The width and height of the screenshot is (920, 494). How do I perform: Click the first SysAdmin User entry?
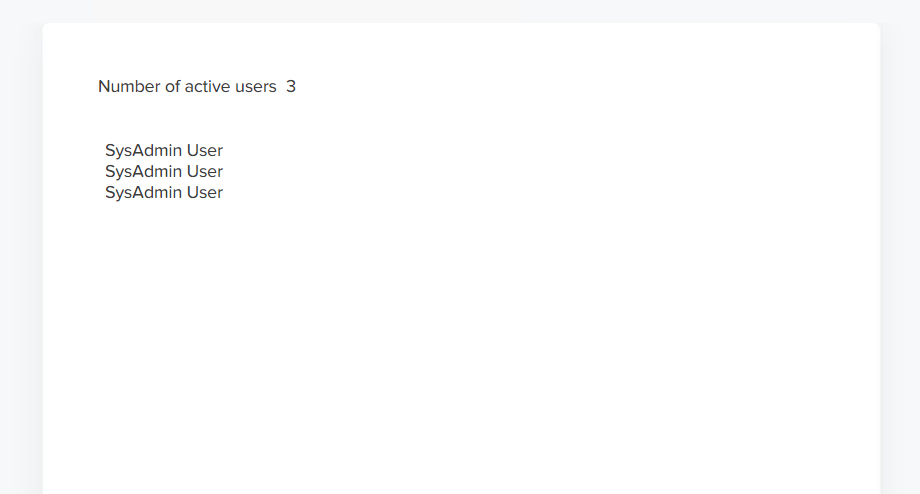(x=164, y=151)
